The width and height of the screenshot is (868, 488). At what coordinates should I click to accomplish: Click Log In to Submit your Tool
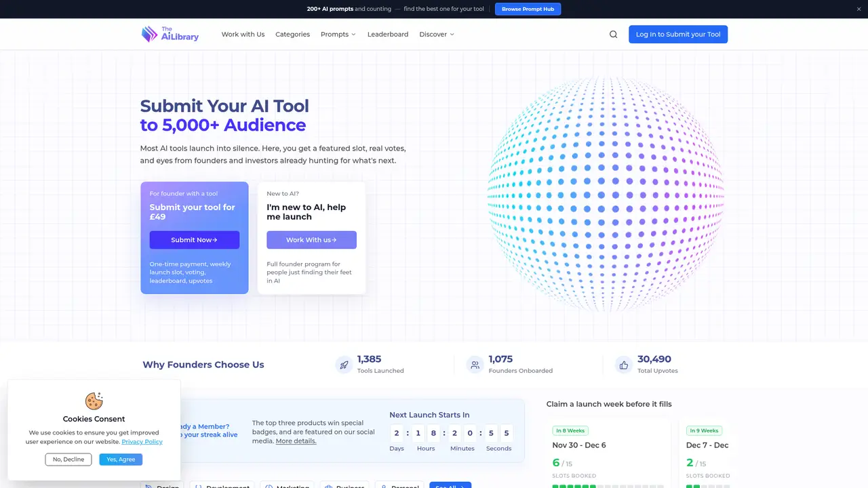[x=678, y=35]
